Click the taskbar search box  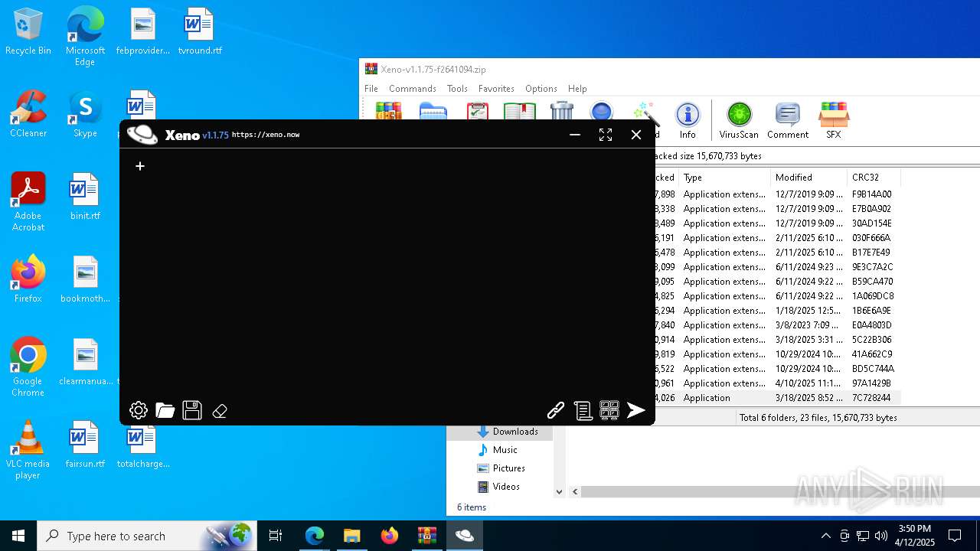click(x=148, y=536)
